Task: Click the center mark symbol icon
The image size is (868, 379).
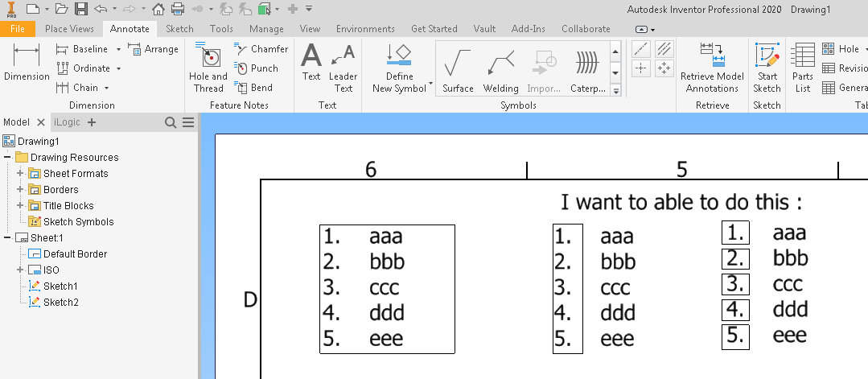Action: 640,68
